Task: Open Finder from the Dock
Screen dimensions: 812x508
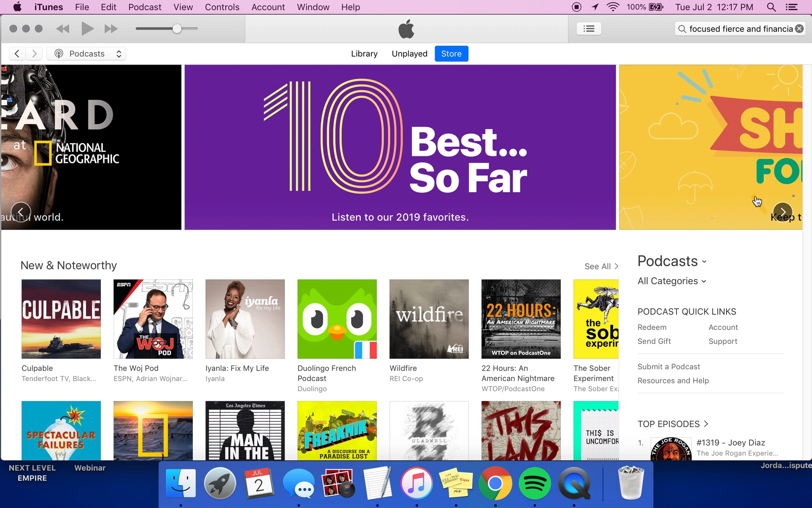Action: 181,483
